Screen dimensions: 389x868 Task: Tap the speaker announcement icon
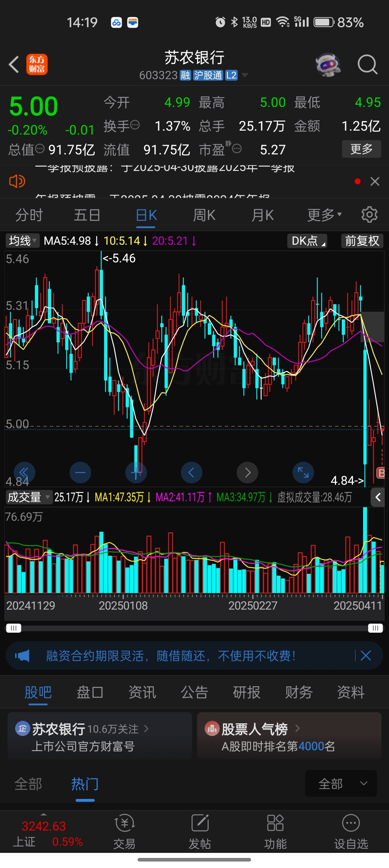[17, 181]
